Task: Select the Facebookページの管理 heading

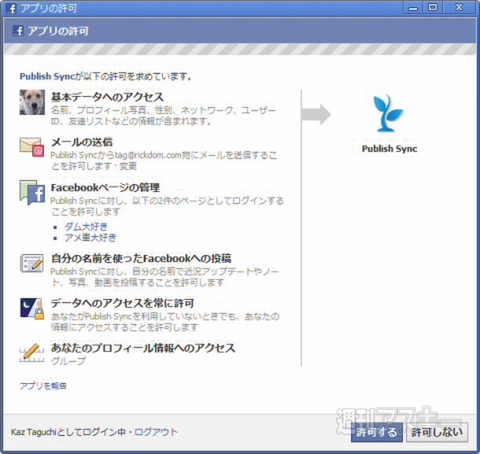Action: pos(105,188)
